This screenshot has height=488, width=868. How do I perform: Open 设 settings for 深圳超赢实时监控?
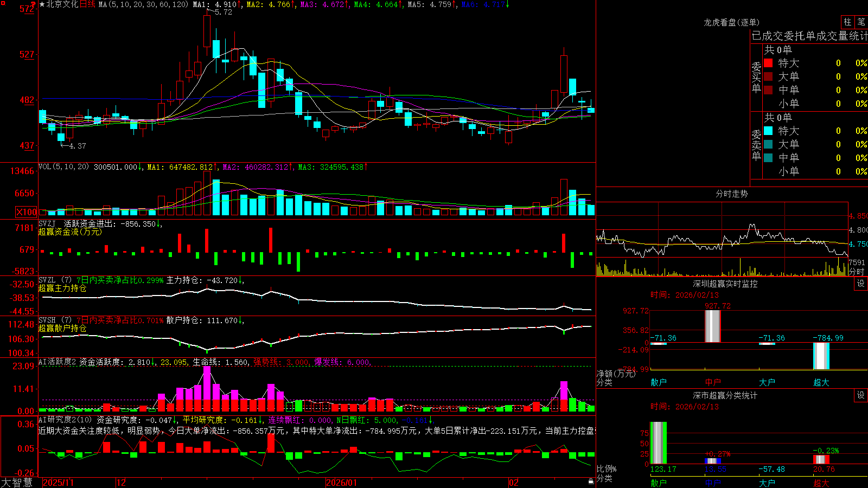pyautogui.click(x=861, y=284)
